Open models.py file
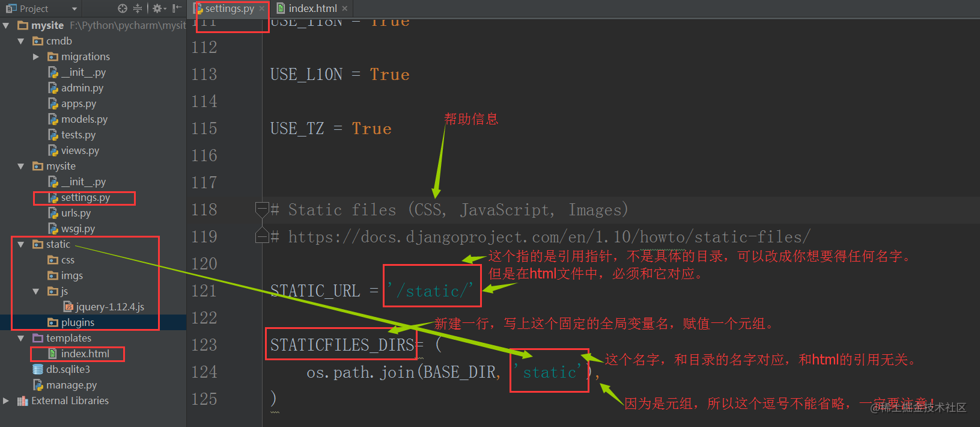The width and height of the screenshot is (980, 427). (84, 119)
